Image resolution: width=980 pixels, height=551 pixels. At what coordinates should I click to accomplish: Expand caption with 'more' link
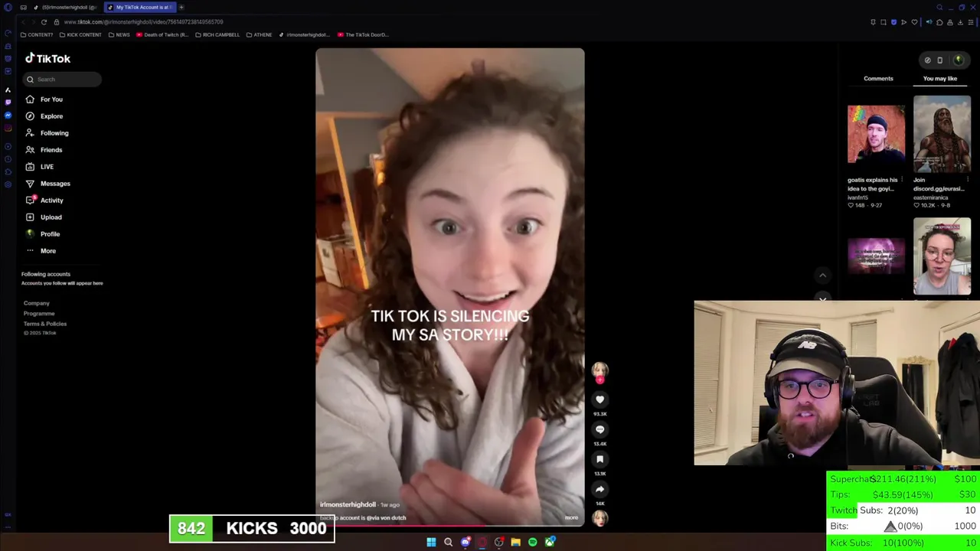571,518
